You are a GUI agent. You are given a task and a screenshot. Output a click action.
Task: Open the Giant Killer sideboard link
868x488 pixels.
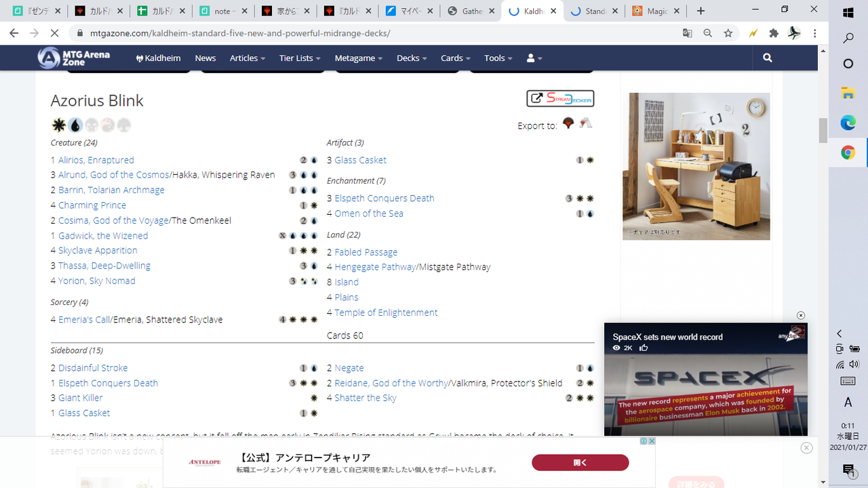[81, 398]
